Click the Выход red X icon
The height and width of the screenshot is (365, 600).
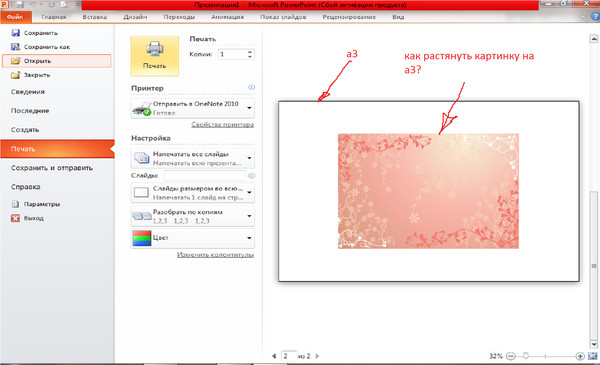pos(15,218)
